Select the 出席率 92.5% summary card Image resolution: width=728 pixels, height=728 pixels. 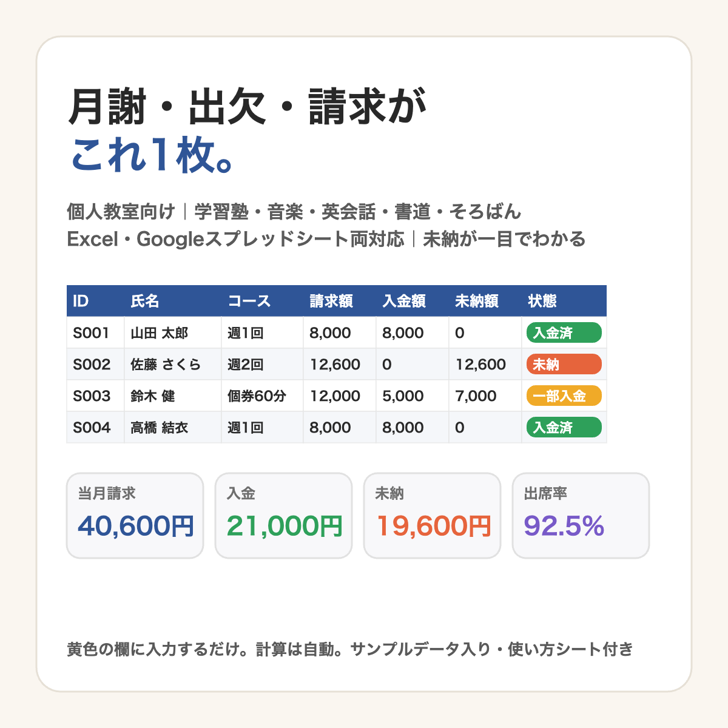click(x=581, y=516)
